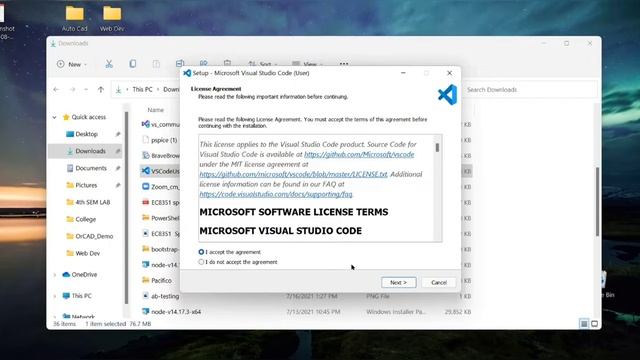Image resolution: width=640 pixels, height=360 pixels.
Task: Open the Auto Cad desktop folder
Action: click(x=75, y=18)
